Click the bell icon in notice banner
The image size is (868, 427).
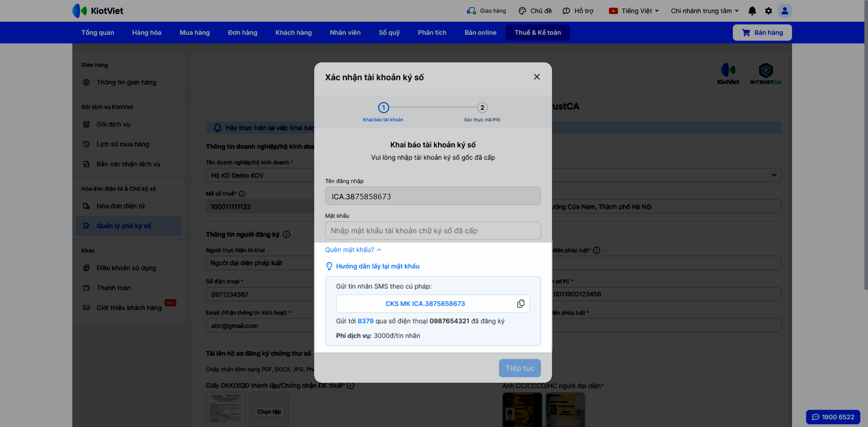pyautogui.click(x=217, y=128)
